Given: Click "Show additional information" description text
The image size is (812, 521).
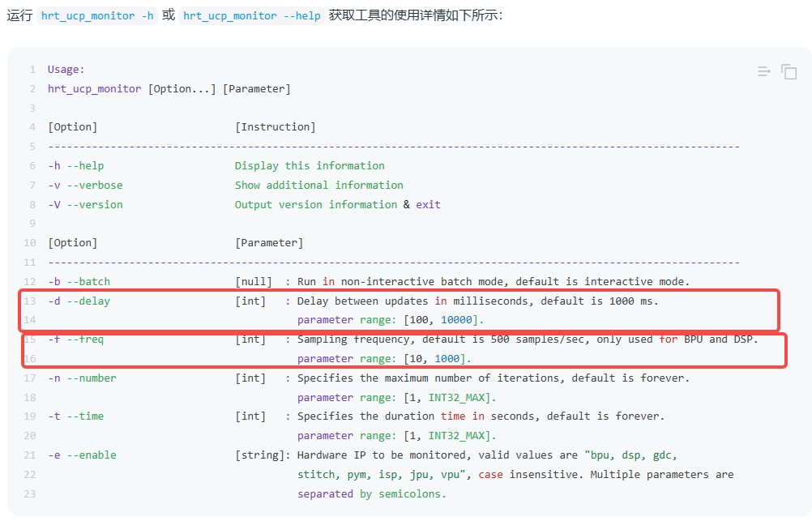Looking at the screenshot, I should 318,186.
